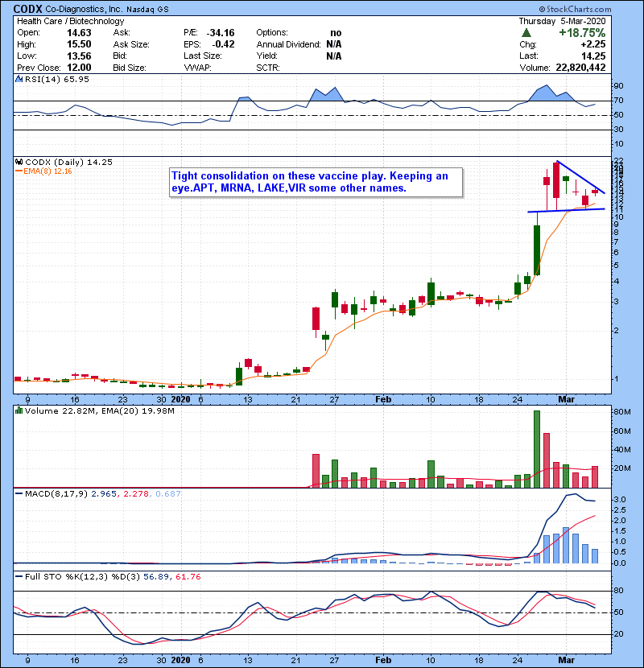Click the Tight consolidation annotation text box
644x668 pixels.
click(x=316, y=182)
